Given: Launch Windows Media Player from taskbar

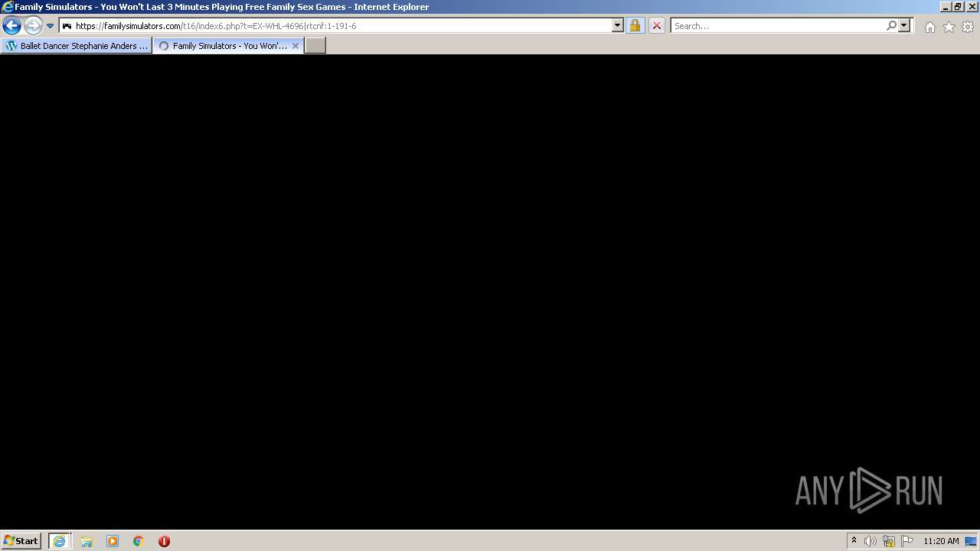Looking at the screenshot, I should pos(113,541).
